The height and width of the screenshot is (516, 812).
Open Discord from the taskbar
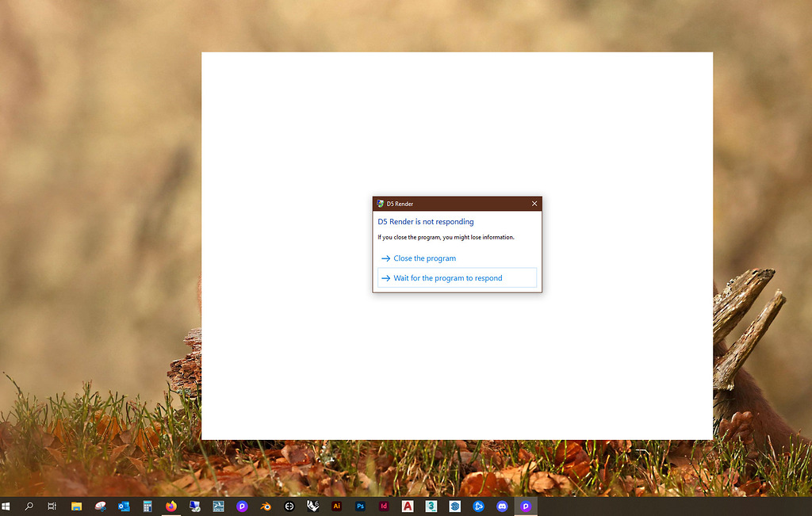502,506
